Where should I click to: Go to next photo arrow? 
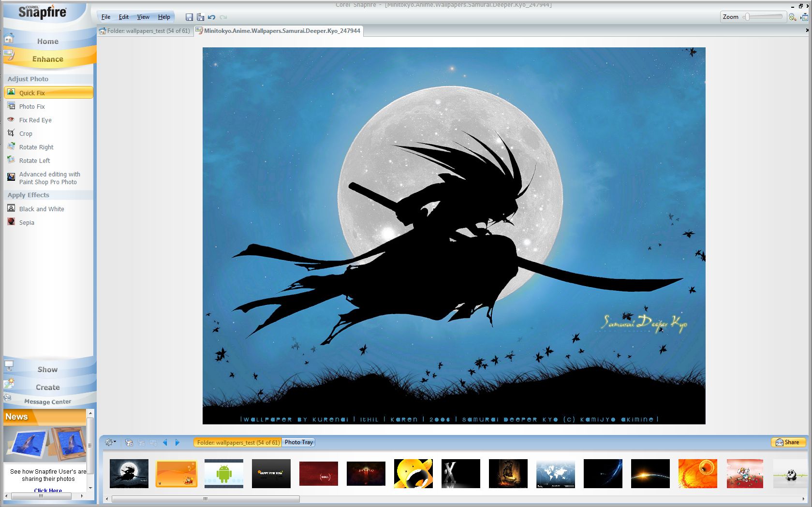pyautogui.click(x=177, y=442)
